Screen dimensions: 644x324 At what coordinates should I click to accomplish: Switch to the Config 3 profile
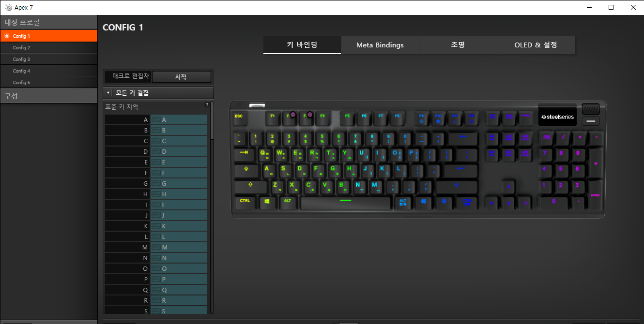48,59
